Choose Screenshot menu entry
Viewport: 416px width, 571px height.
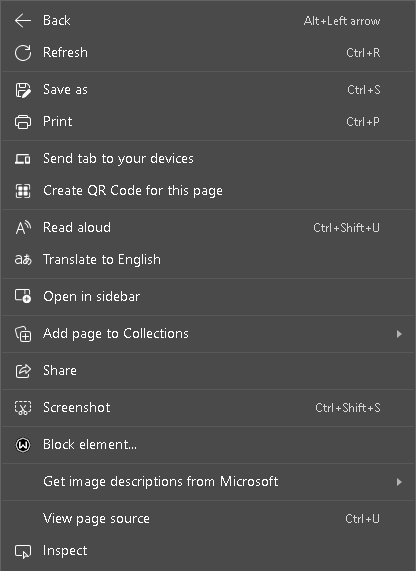pyautogui.click(x=208, y=408)
